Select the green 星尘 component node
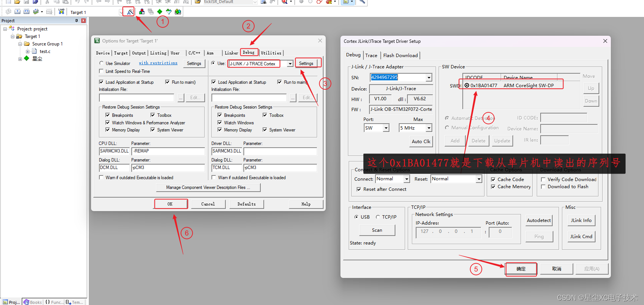The image size is (644, 305). (37, 59)
